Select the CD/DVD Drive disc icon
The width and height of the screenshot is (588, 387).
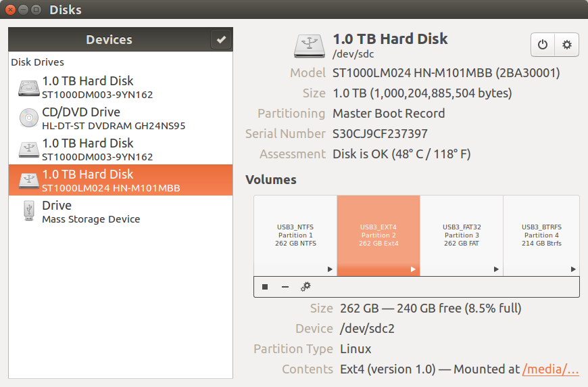coord(29,118)
